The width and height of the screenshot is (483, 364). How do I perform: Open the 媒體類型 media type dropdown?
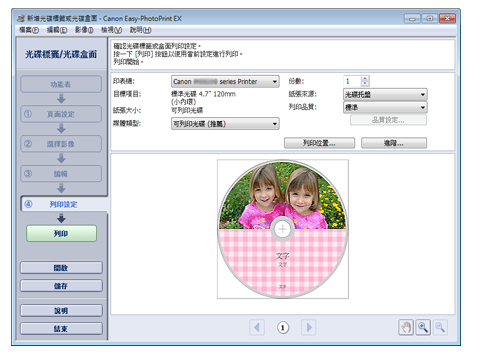click(x=225, y=124)
